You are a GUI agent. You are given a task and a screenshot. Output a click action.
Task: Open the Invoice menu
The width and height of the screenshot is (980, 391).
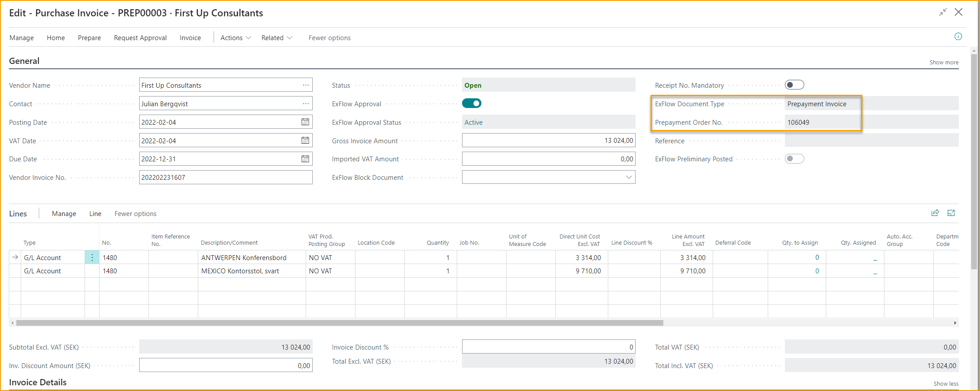(x=190, y=38)
